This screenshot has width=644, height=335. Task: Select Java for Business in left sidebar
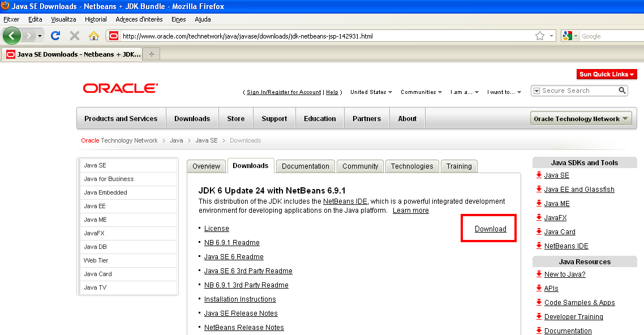128,179
